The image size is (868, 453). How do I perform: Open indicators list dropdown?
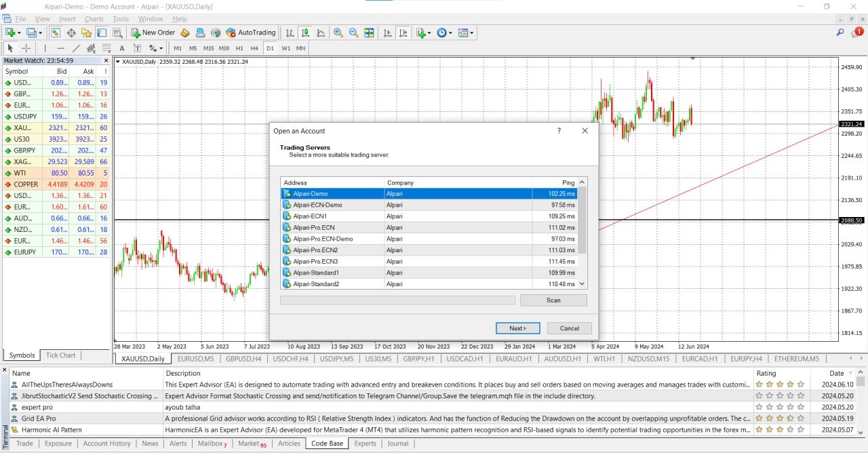[x=424, y=33]
